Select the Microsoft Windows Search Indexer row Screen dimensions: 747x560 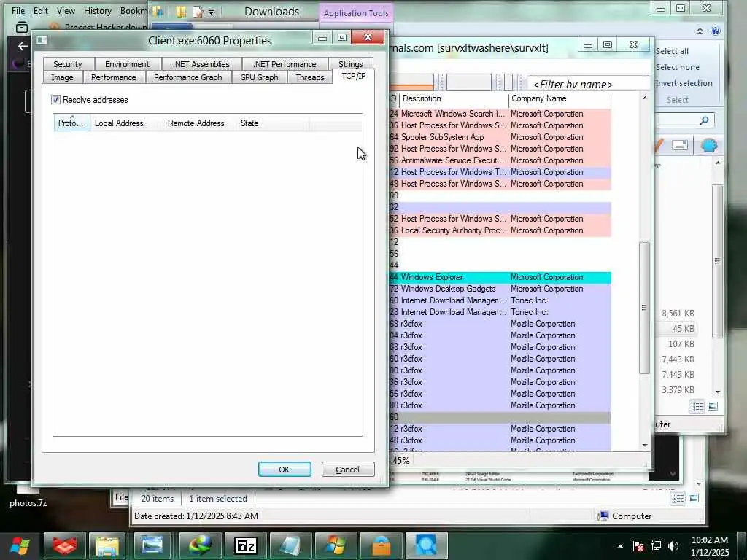(500, 114)
